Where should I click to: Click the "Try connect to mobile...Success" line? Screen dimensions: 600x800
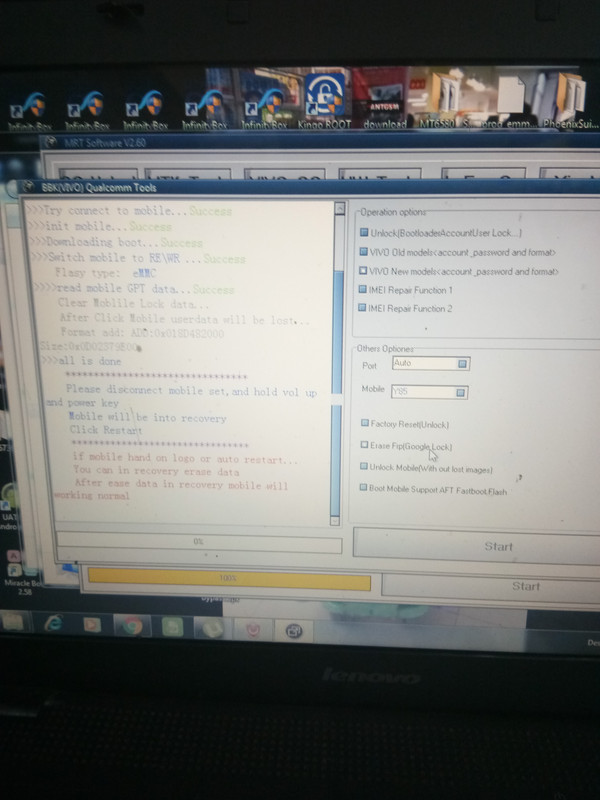point(129,211)
